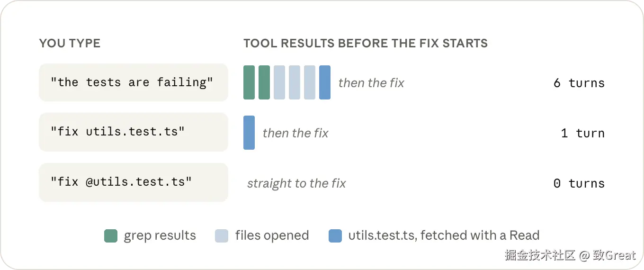This screenshot has height=270, width=644.
Task: Click the second green bar in top row
Action: [x=264, y=82]
